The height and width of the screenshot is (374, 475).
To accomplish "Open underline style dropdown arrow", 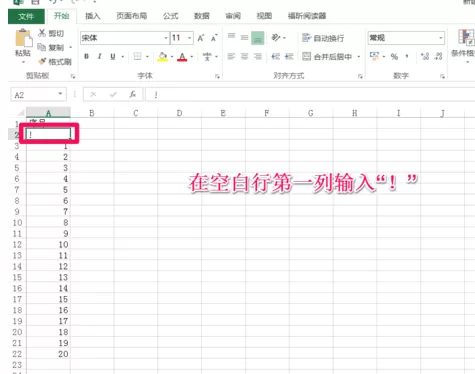I will [x=123, y=57].
